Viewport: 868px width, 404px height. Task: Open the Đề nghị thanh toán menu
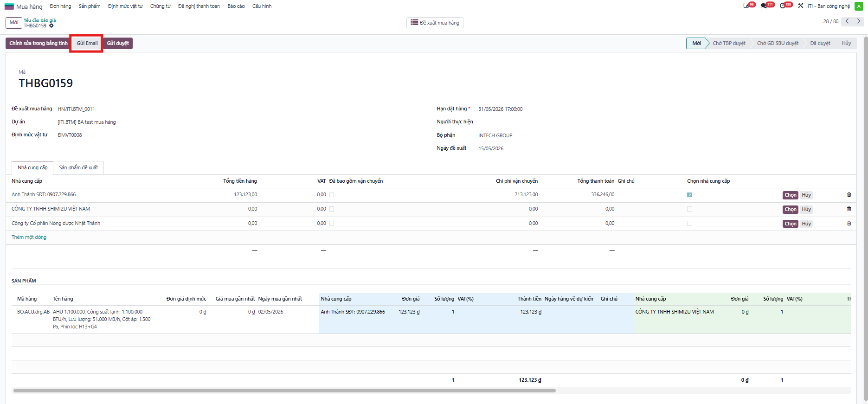click(199, 6)
